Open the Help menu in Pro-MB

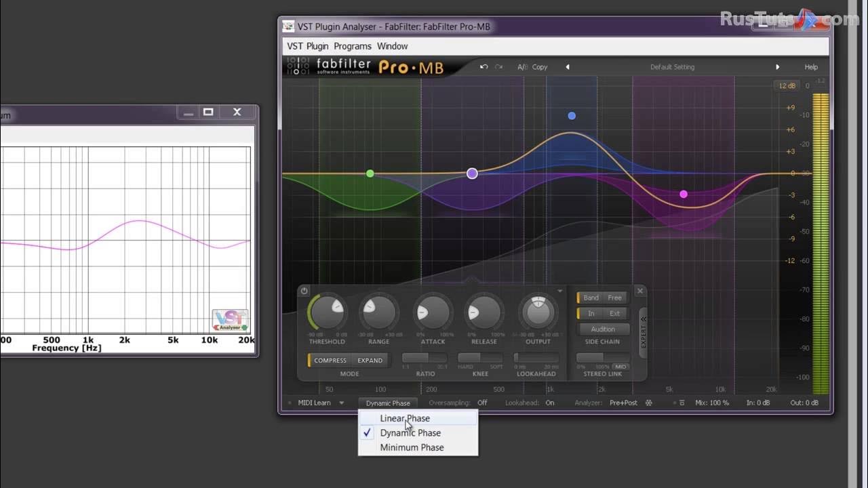point(811,67)
